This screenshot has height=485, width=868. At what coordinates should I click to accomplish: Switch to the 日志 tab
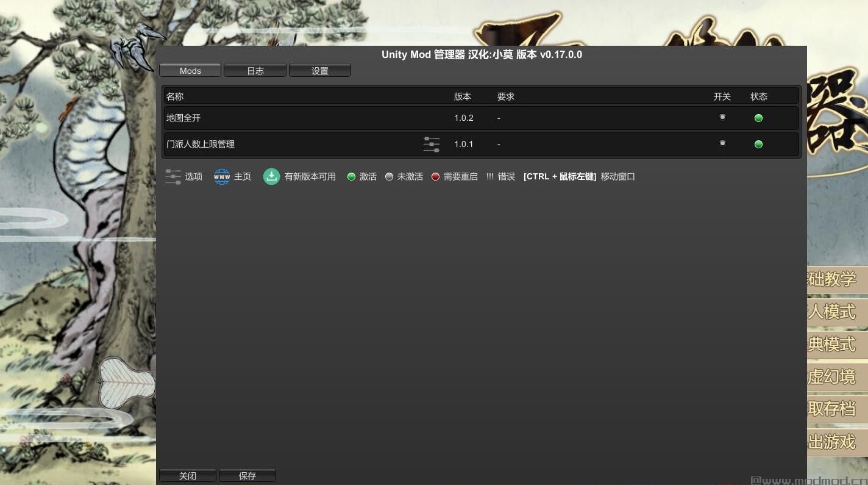click(x=255, y=71)
